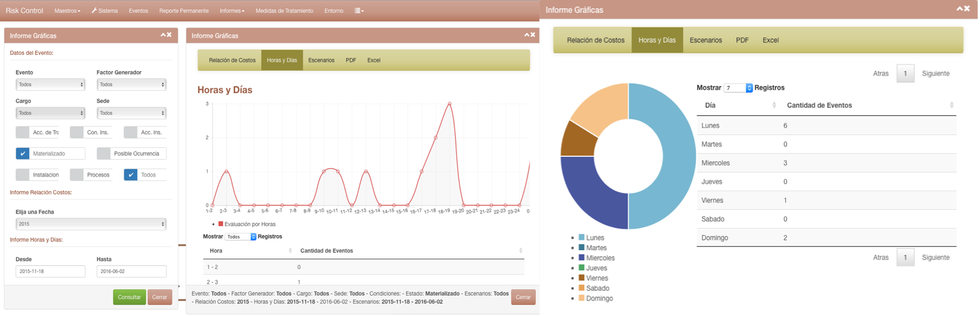The image size is (980, 316).
Task: Collapse the right-side pie chart panel
Action: 959,9
